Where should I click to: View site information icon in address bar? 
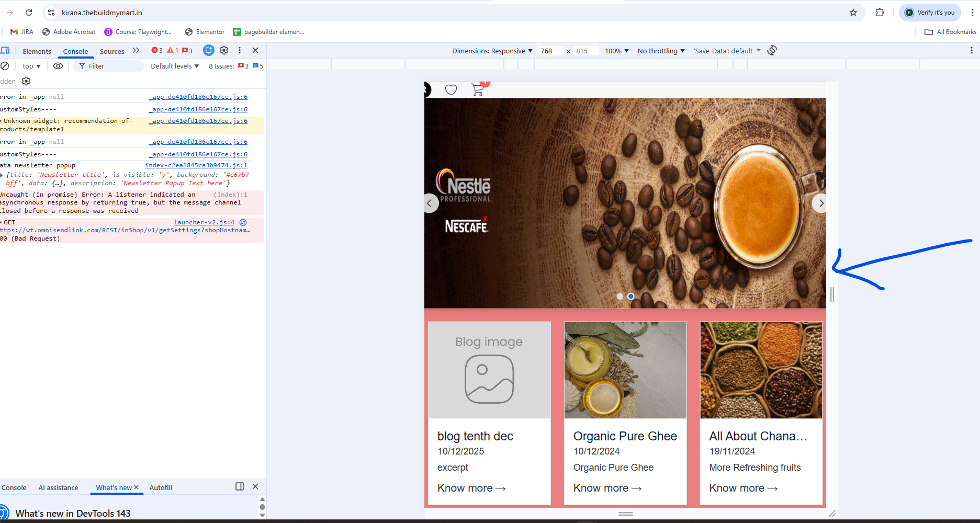coord(51,13)
